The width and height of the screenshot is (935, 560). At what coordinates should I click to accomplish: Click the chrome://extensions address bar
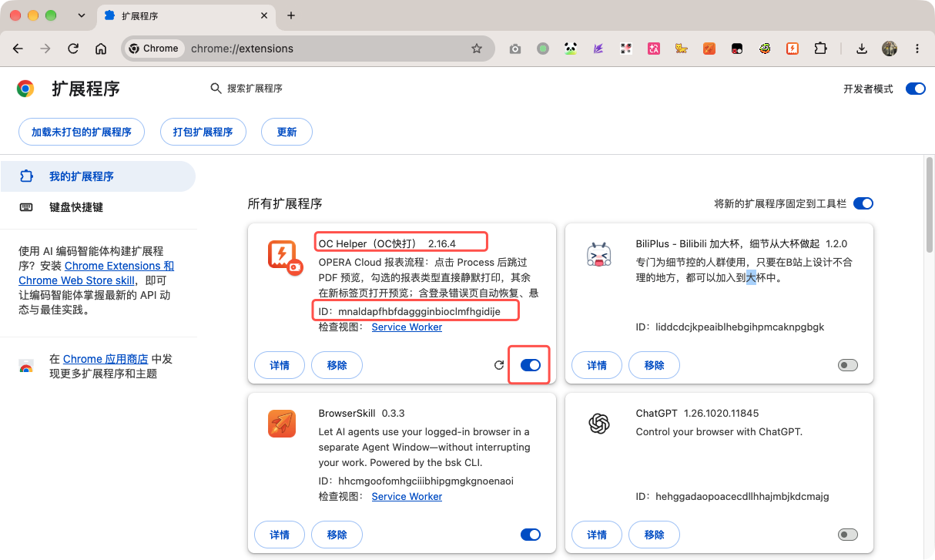click(x=307, y=49)
